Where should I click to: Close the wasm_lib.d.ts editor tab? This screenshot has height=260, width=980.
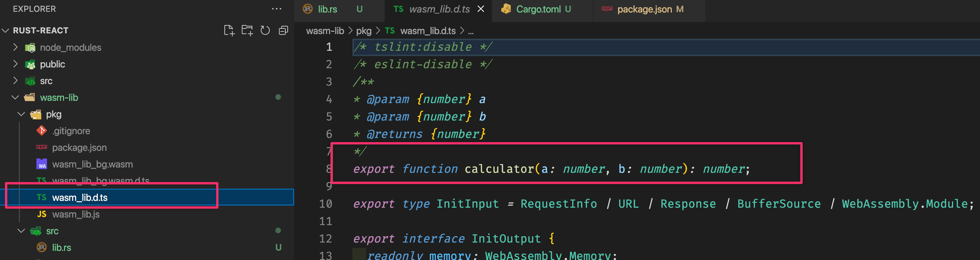(x=481, y=9)
